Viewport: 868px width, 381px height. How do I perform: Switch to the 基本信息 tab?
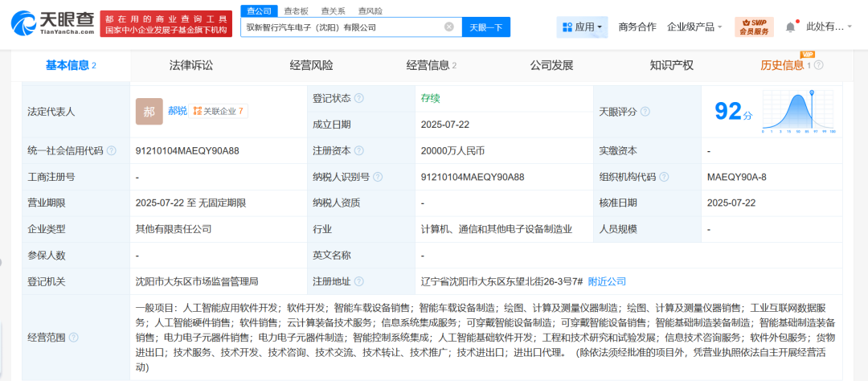pyautogui.click(x=71, y=65)
